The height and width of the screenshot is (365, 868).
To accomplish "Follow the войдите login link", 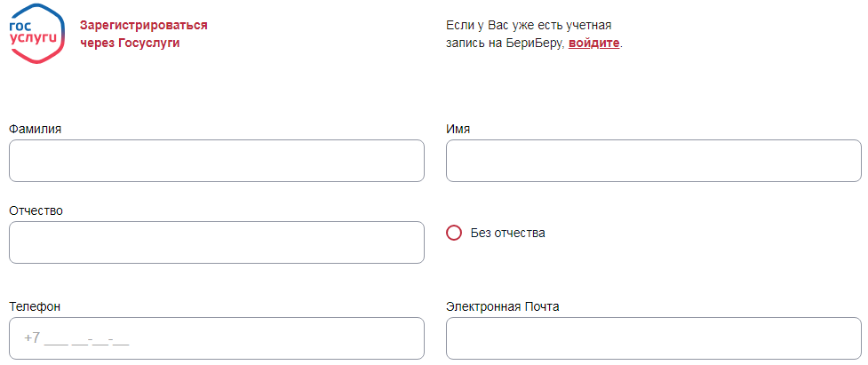I will point(593,44).
